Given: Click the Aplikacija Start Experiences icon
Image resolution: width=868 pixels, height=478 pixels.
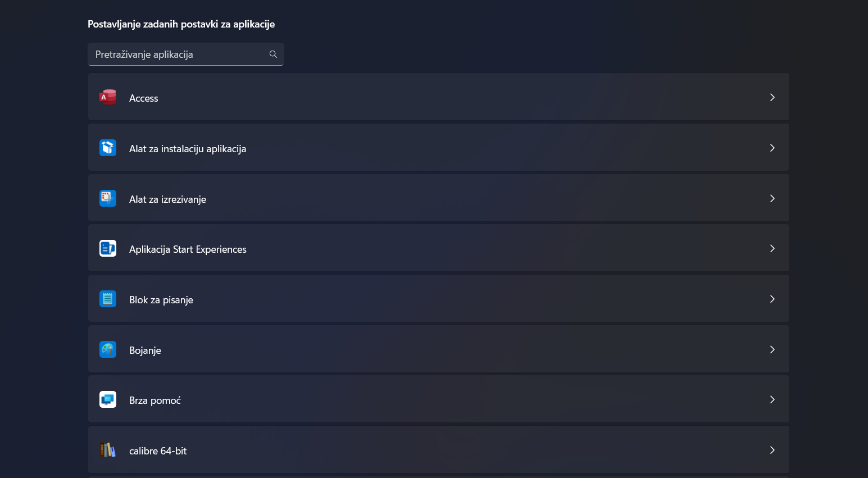Looking at the screenshot, I should (x=108, y=248).
